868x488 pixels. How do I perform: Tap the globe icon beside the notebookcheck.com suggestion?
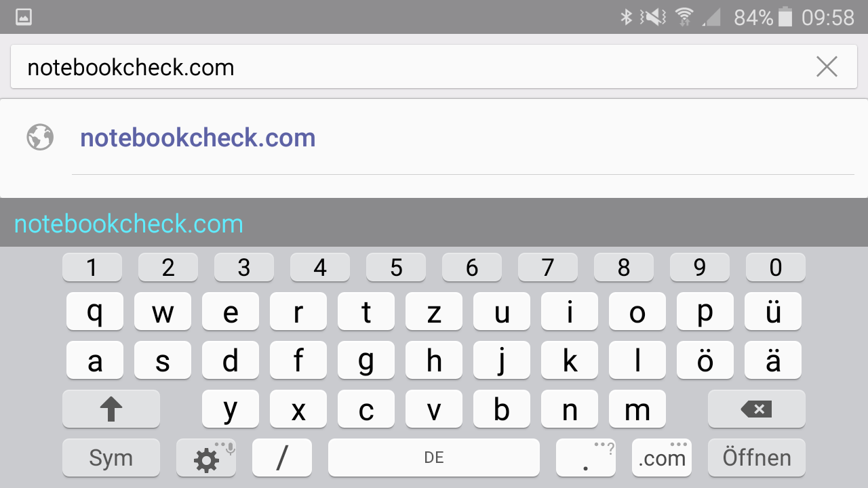coord(40,138)
